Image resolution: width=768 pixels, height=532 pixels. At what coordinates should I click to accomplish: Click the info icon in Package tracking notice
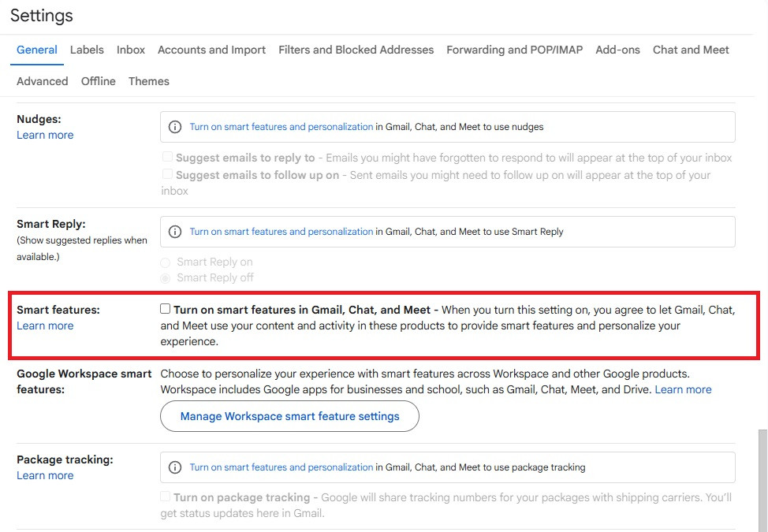(175, 467)
